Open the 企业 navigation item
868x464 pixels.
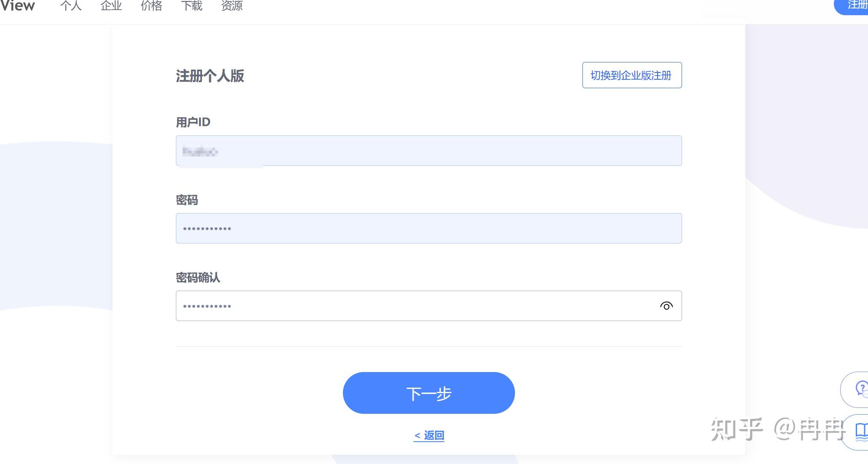coord(111,6)
